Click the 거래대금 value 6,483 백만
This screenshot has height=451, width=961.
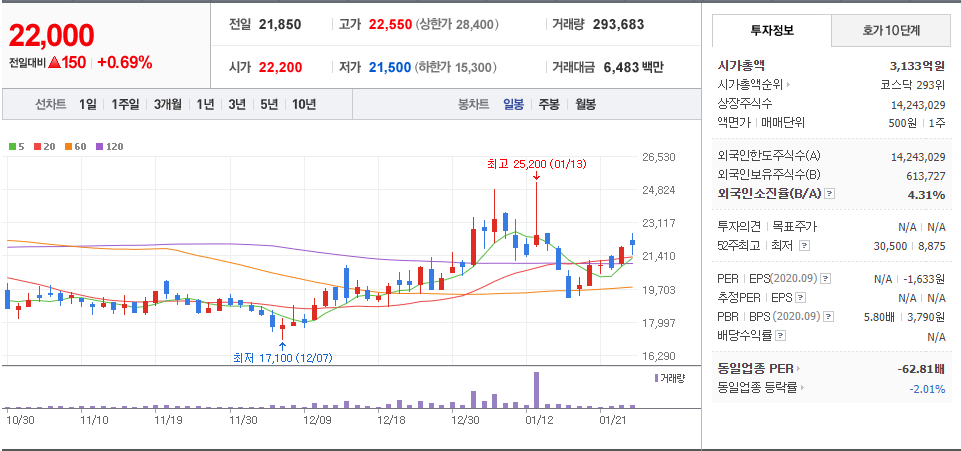click(634, 67)
